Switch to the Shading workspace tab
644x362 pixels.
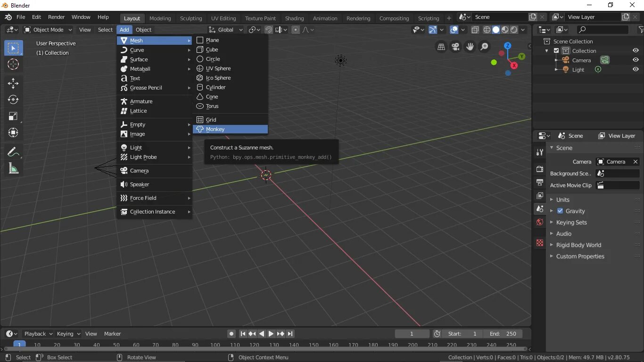point(294,18)
